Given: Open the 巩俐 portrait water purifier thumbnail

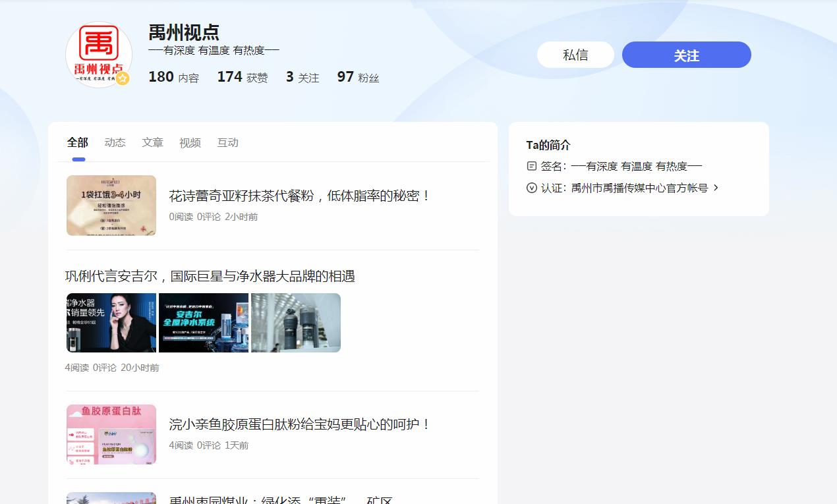Looking at the screenshot, I should 111,323.
